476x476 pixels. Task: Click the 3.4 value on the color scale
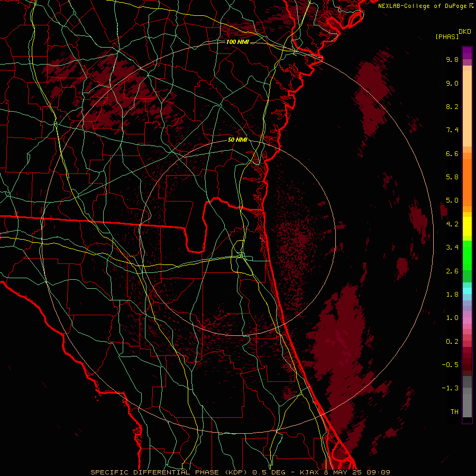point(452,248)
